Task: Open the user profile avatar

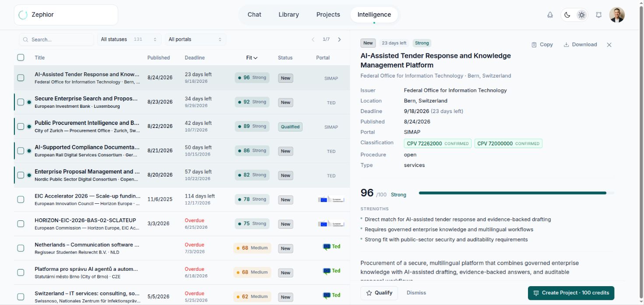Action: (617, 15)
